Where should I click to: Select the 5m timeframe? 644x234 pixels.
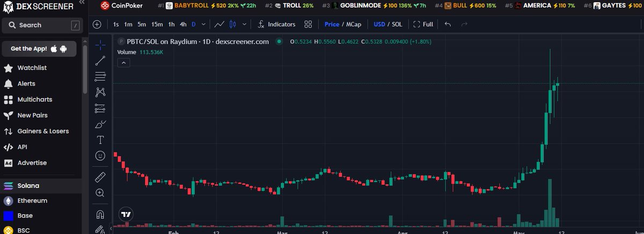click(x=141, y=24)
